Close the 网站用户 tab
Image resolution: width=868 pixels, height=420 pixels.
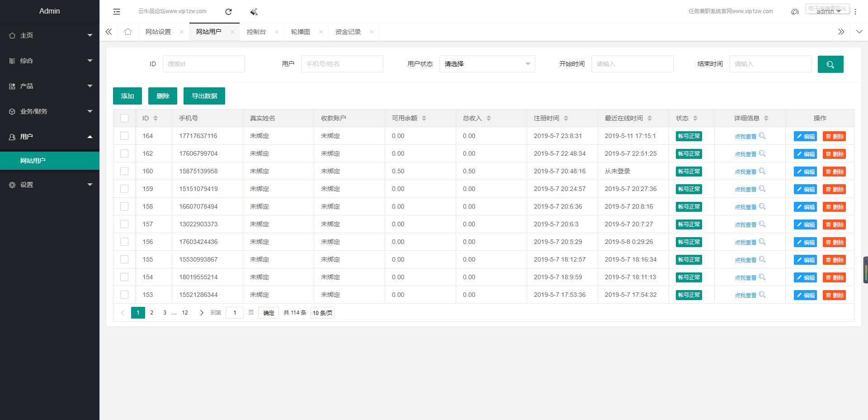click(x=232, y=32)
